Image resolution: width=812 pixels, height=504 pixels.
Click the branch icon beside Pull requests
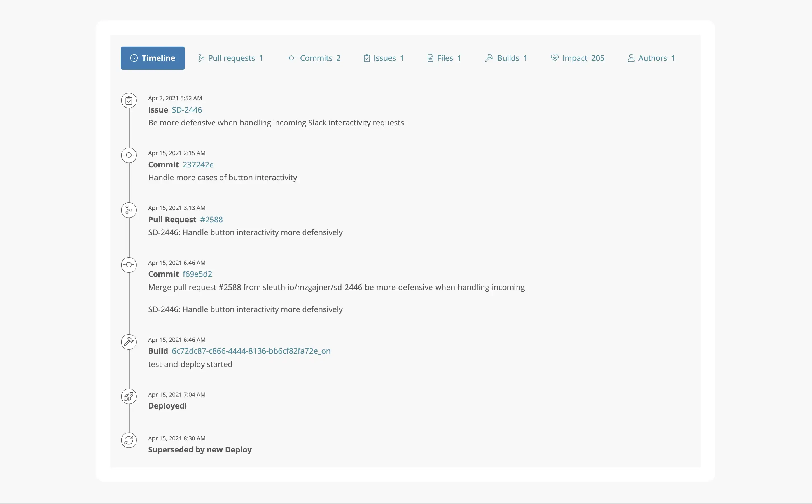pyautogui.click(x=201, y=58)
